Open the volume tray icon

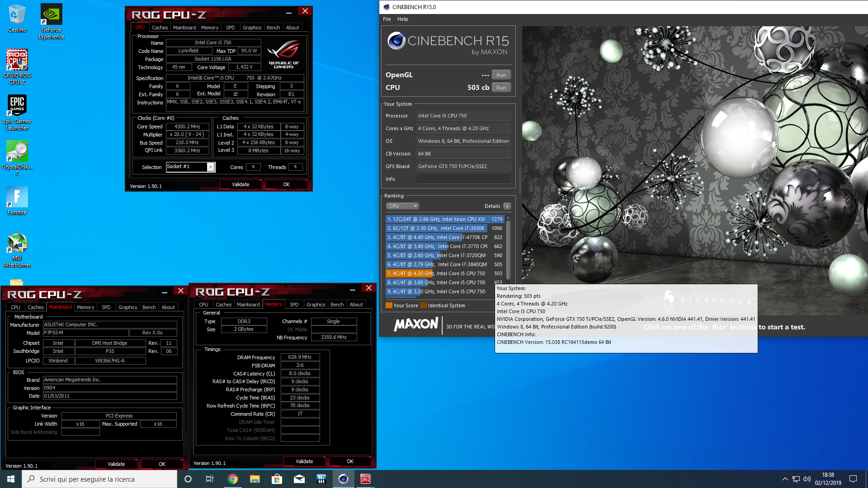click(x=807, y=479)
